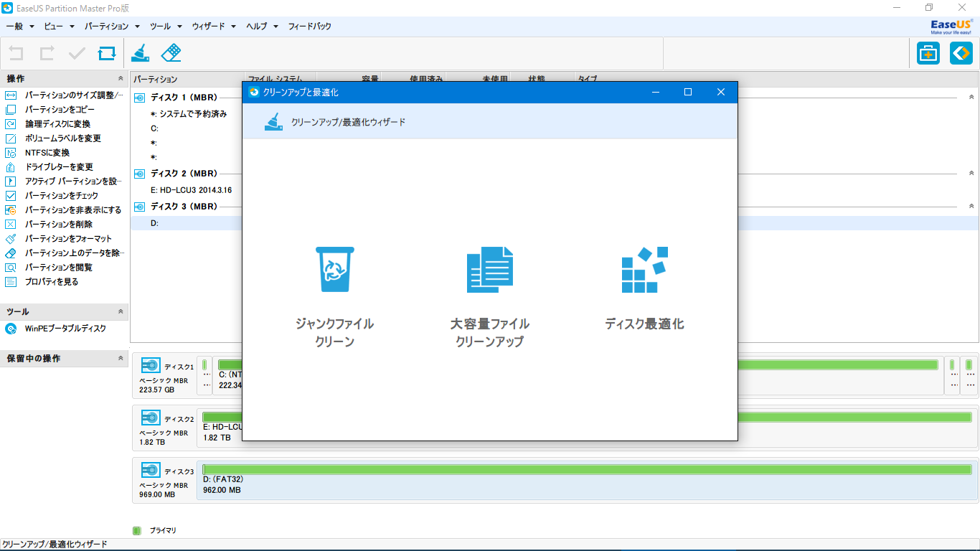Click the refresh toolbar icon
This screenshot has height=551, width=980.
[106, 53]
